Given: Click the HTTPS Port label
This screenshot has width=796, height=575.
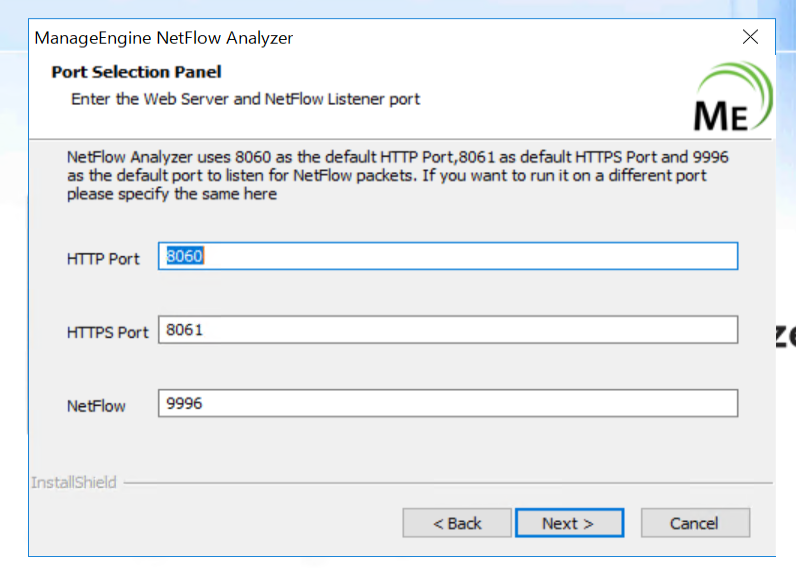Looking at the screenshot, I should coord(107,333).
